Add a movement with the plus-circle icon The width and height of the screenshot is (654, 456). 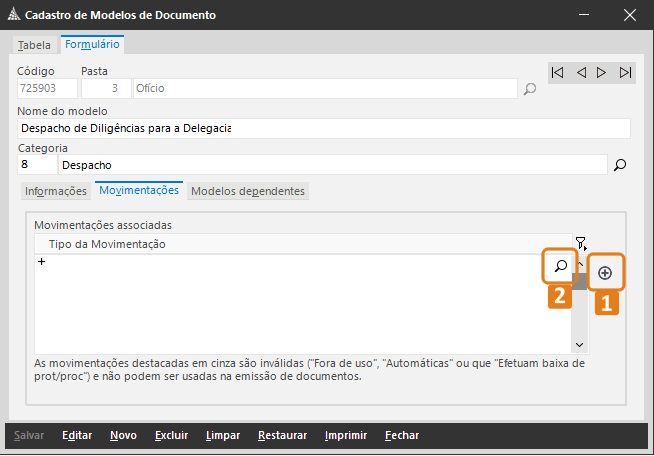[605, 273]
